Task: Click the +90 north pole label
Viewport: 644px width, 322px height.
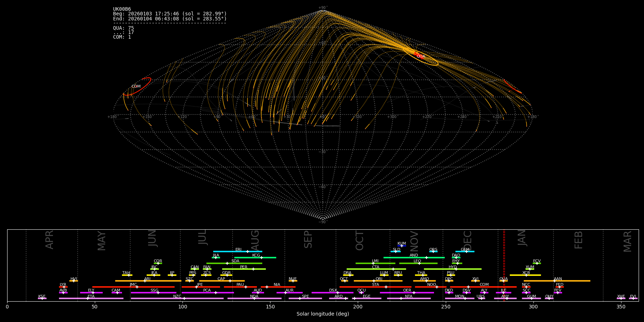Action: (322, 8)
